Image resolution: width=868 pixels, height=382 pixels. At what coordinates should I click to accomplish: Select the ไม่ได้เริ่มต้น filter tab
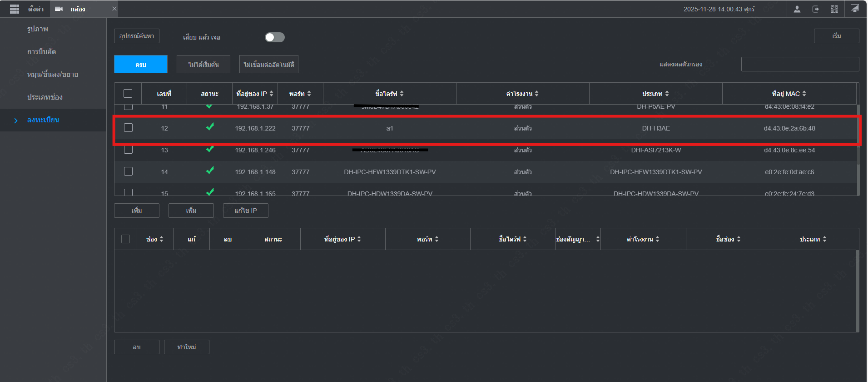click(203, 64)
